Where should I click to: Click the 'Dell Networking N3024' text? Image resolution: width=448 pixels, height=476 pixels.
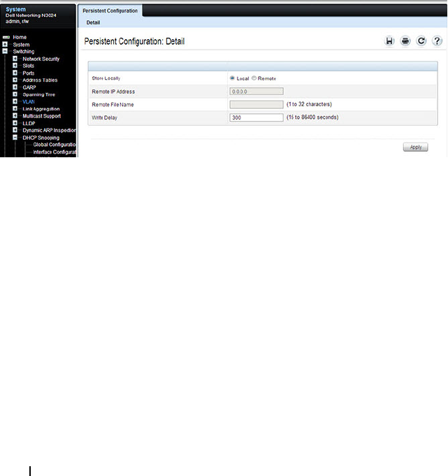coord(31,15)
